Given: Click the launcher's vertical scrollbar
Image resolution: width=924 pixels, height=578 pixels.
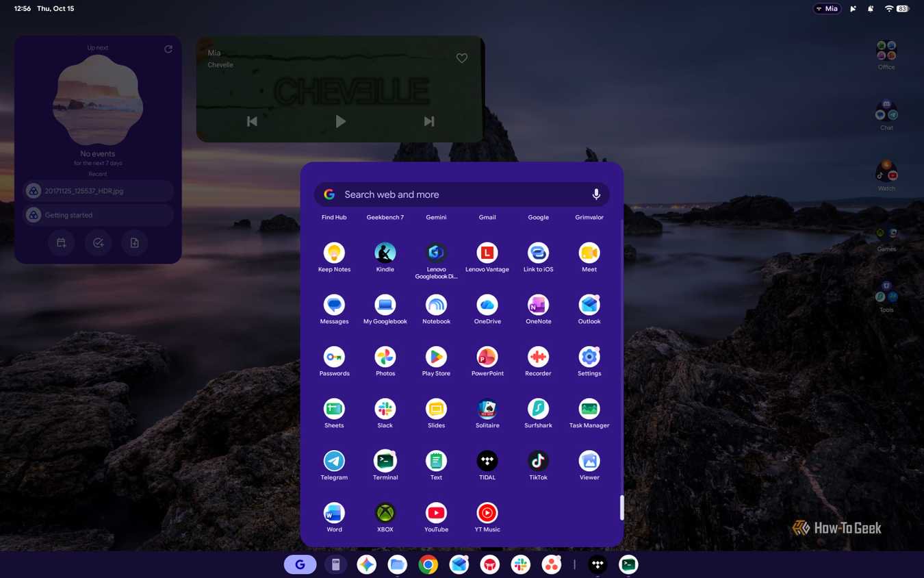Looking at the screenshot, I should pos(621,507).
